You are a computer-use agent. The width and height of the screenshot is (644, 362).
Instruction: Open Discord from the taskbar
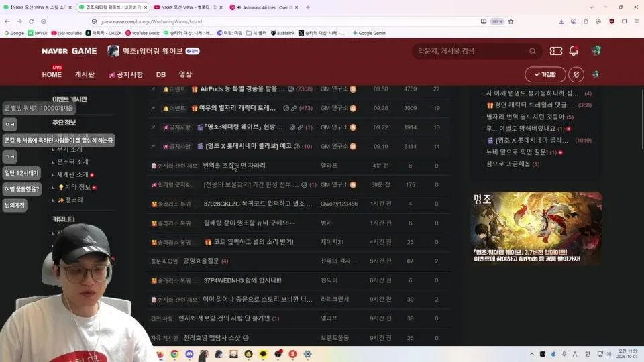(189, 354)
